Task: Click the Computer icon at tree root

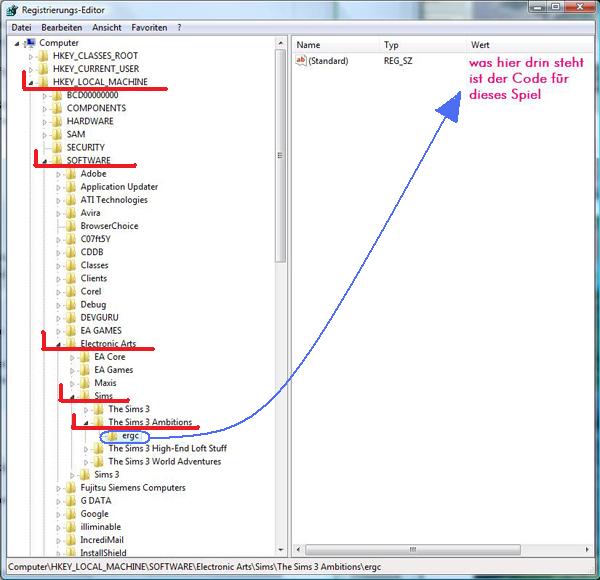Action: (x=30, y=44)
